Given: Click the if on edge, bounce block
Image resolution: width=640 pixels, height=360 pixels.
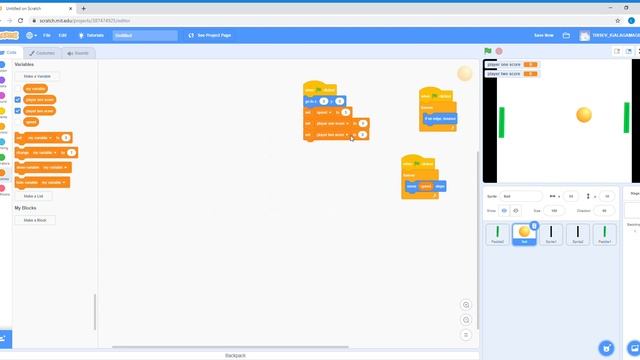Looking at the screenshot, I should (440, 119).
